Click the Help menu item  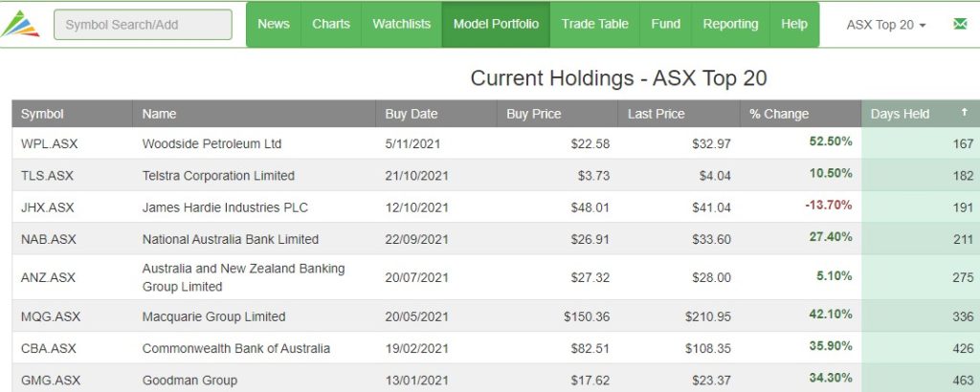(794, 24)
